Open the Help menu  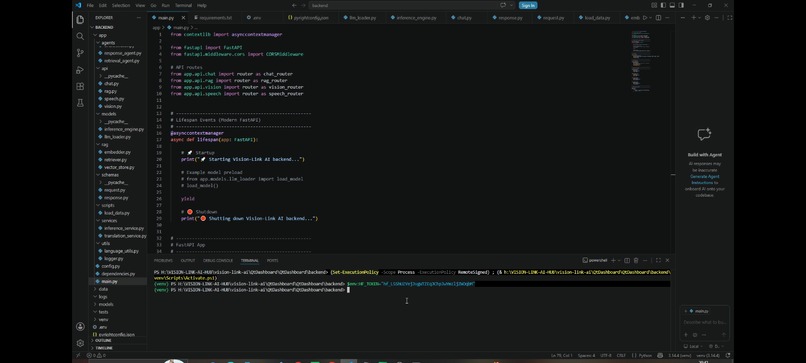coord(202,5)
